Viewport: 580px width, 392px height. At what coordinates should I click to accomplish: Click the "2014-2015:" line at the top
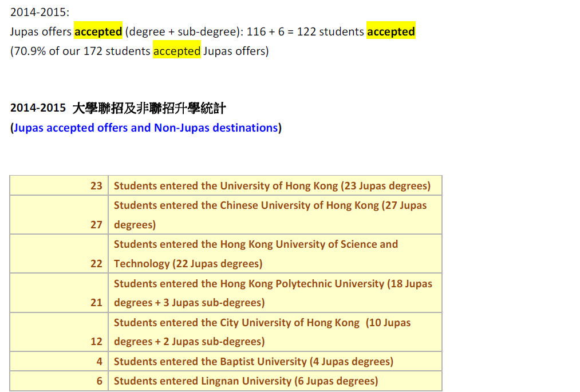(40, 12)
